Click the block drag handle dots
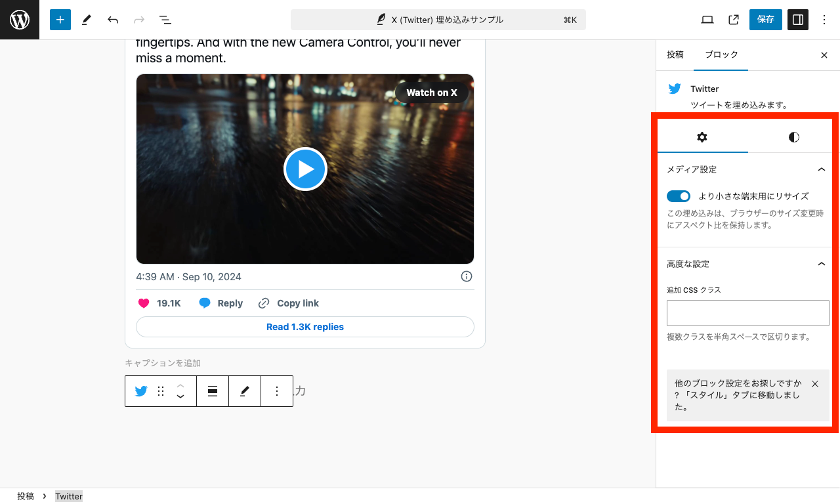The image size is (840, 504). 161,391
